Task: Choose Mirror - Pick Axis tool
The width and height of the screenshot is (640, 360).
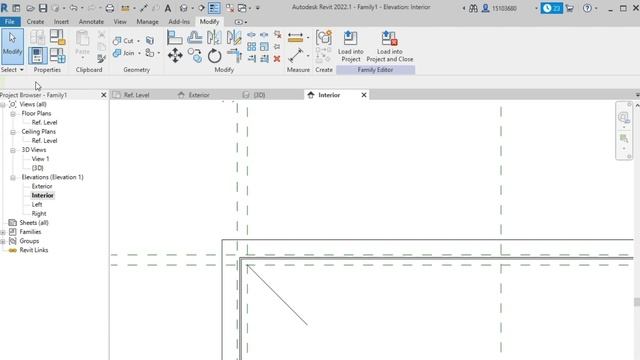Action: click(x=214, y=38)
